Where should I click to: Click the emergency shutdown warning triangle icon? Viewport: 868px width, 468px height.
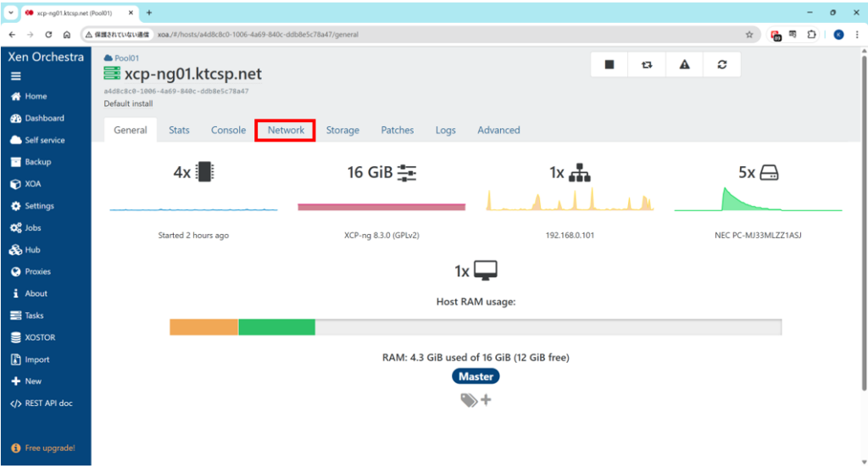[684, 65]
